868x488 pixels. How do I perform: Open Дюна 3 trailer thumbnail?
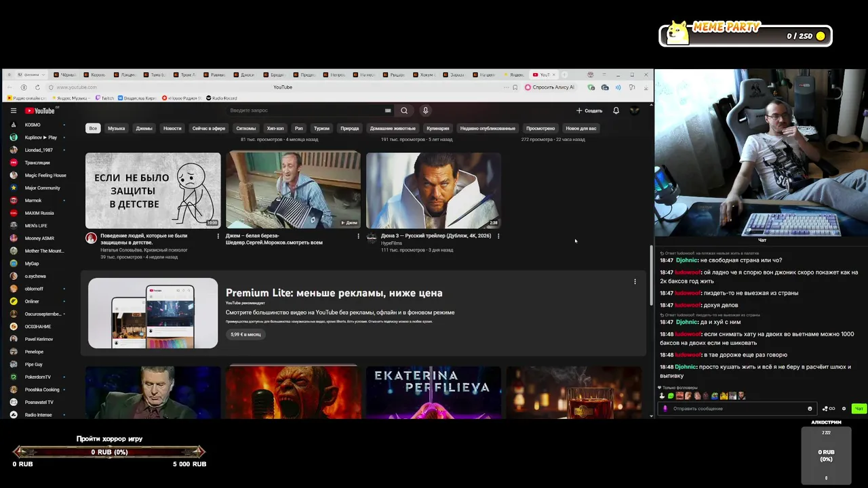(433, 190)
